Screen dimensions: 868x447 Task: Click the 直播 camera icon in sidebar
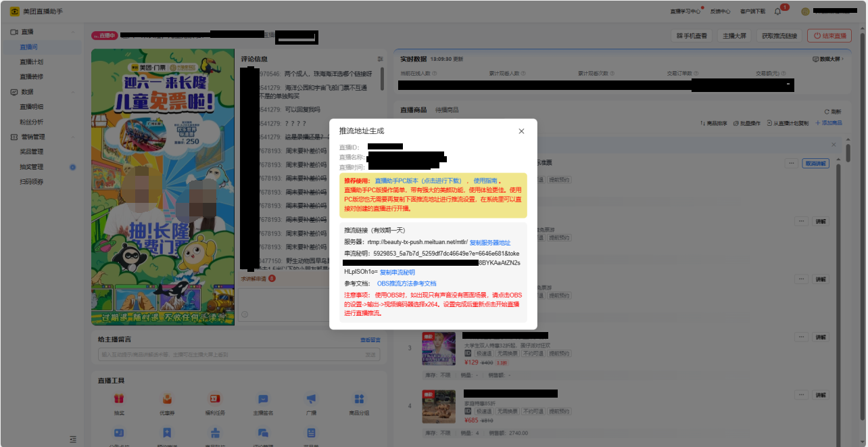(14, 32)
